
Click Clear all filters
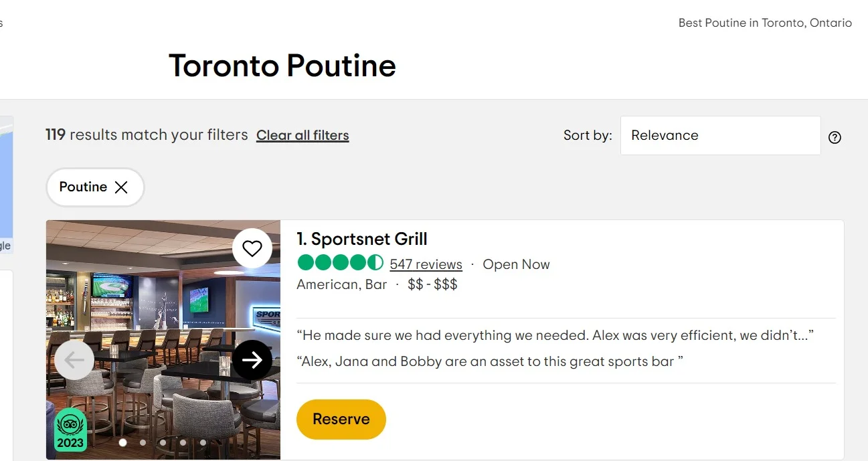(x=302, y=135)
